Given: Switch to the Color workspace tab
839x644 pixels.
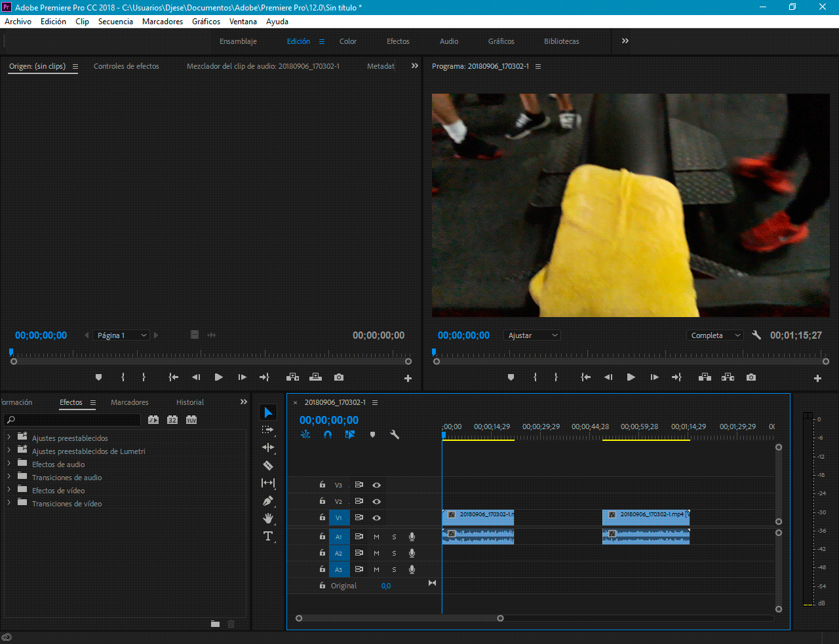Looking at the screenshot, I should coord(347,41).
